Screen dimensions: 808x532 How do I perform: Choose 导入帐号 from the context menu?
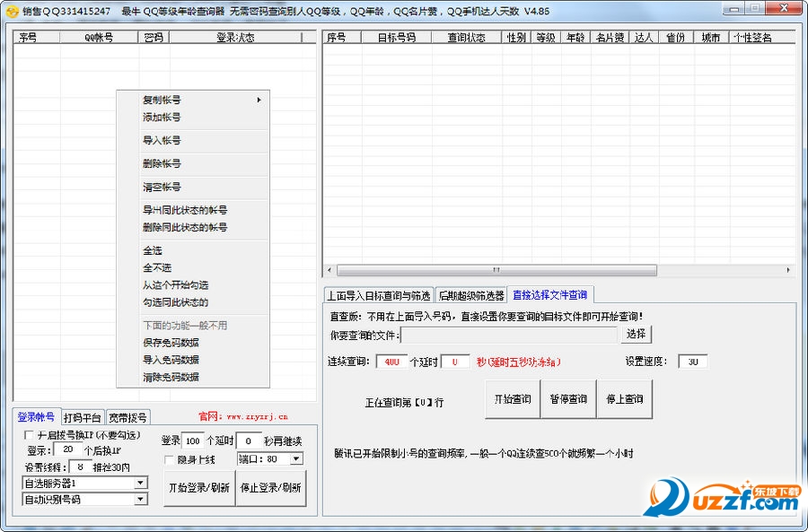162,141
